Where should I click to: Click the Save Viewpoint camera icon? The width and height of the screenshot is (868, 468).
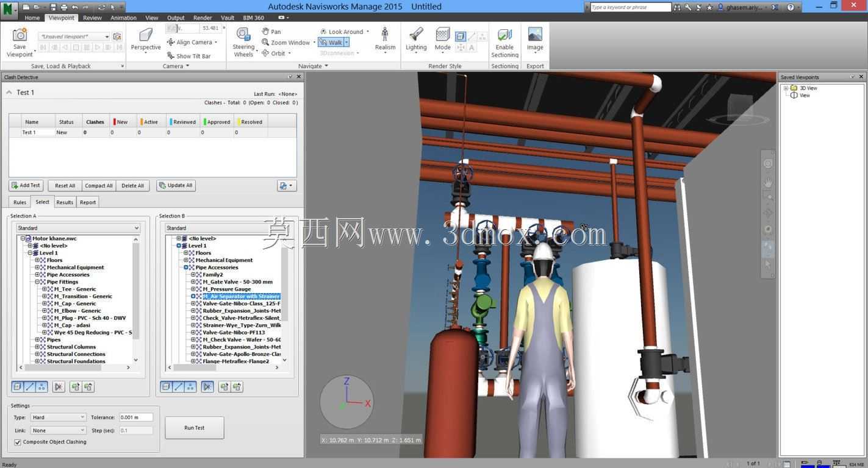tap(20, 35)
